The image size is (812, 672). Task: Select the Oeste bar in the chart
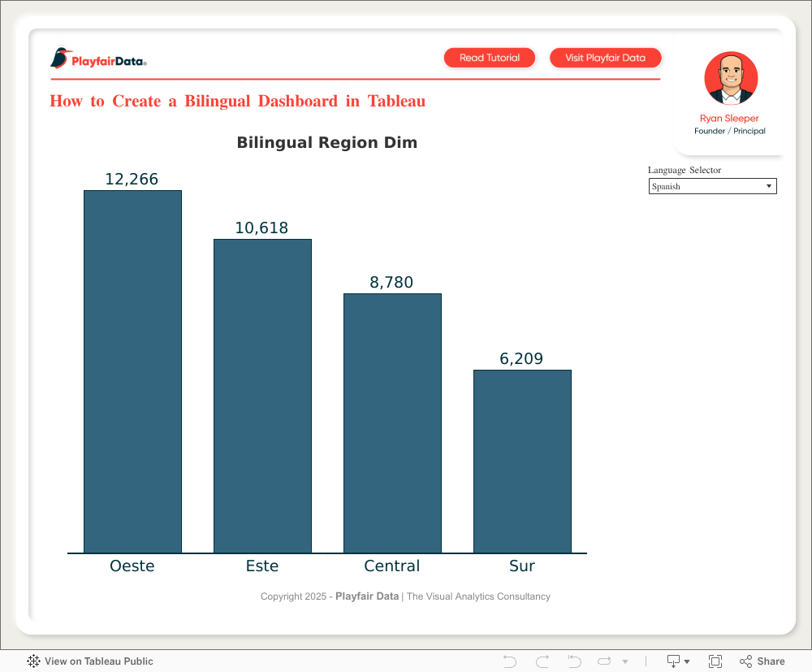click(132, 371)
